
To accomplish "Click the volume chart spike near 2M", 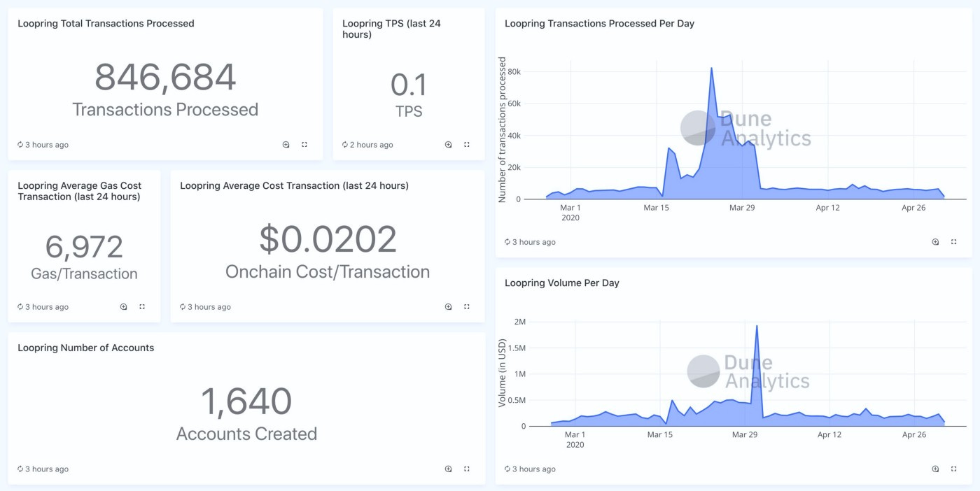I will 757,326.
